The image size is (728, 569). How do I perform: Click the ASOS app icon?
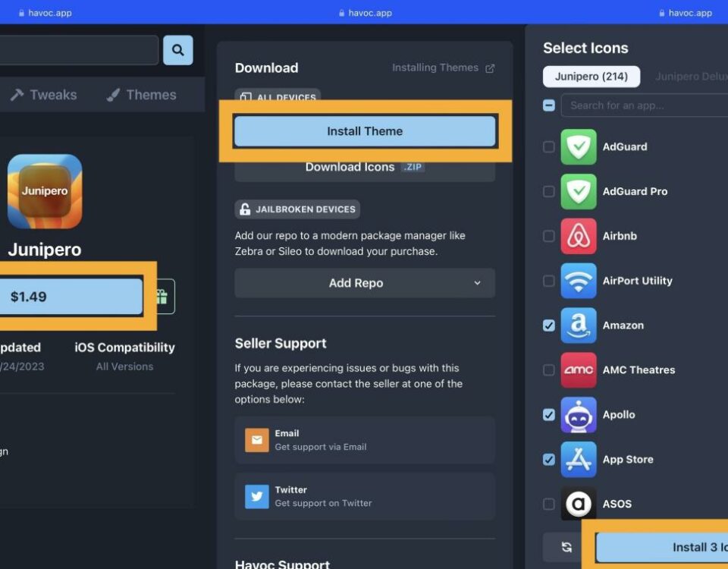(579, 504)
